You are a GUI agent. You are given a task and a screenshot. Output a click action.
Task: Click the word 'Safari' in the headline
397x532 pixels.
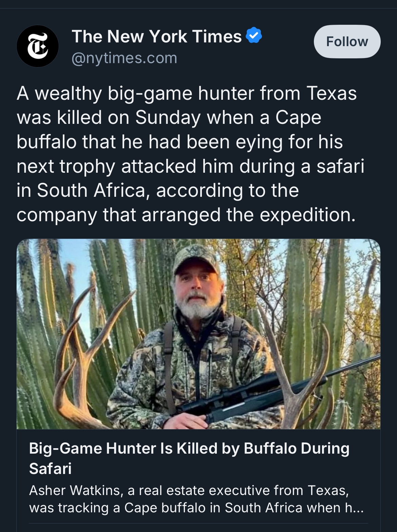click(x=50, y=469)
